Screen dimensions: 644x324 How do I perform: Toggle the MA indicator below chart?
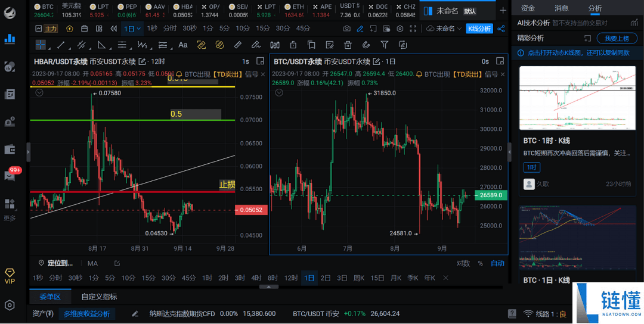coord(92,263)
